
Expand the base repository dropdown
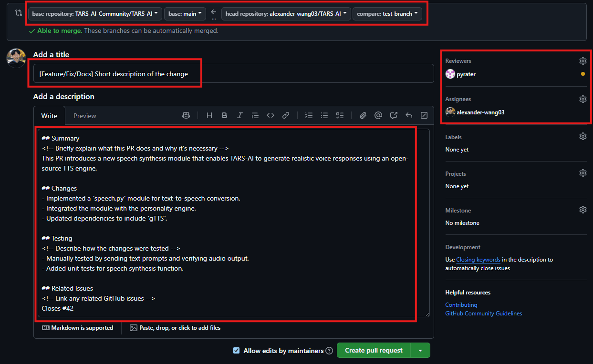pyautogui.click(x=95, y=14)
